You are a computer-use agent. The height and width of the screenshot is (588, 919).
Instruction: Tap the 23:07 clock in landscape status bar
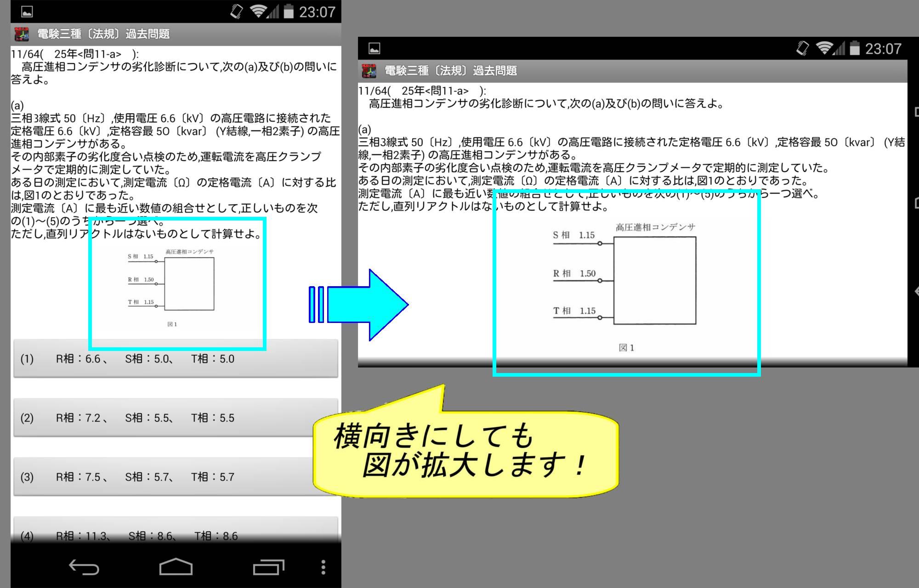(x=883, y=49)
